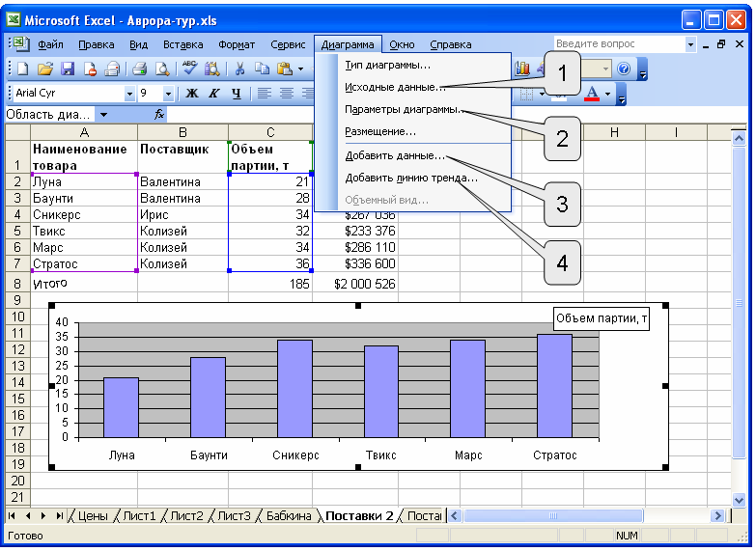Click the Print icon in toolbar
The image size is (756, 551).
coord(139,69)
